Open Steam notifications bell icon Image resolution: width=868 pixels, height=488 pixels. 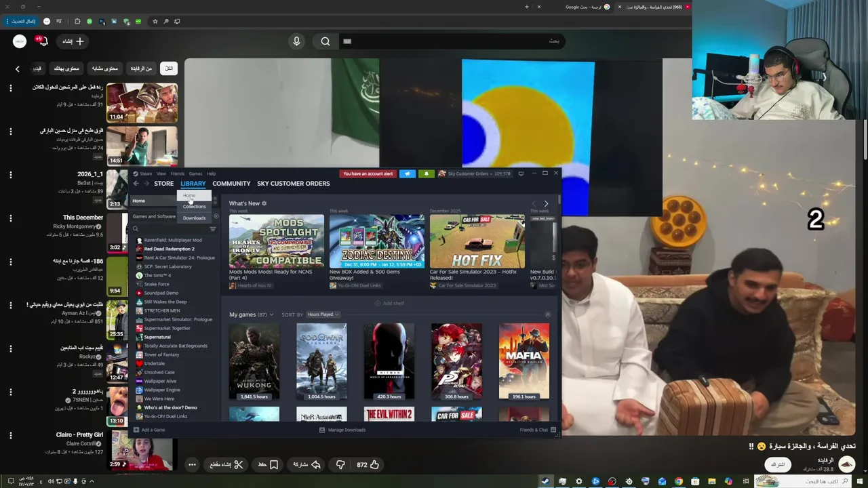(x=426, y=174)
